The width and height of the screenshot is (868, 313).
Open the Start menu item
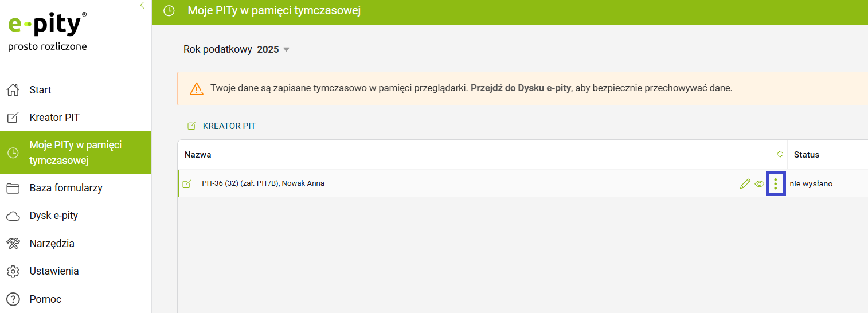click(40, 90)
